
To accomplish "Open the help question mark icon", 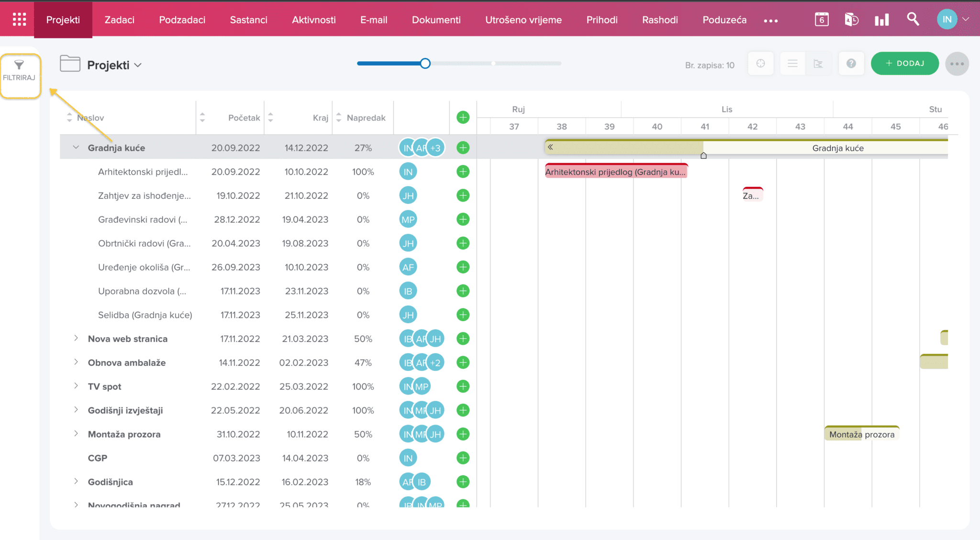I will [851, 64].
